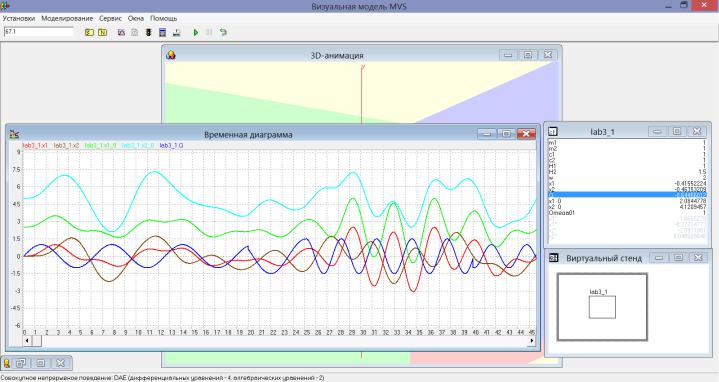Select variable x1_0 in lab3_1 list
The width and height of the screenshot is (719, 382).
(627, 201)
